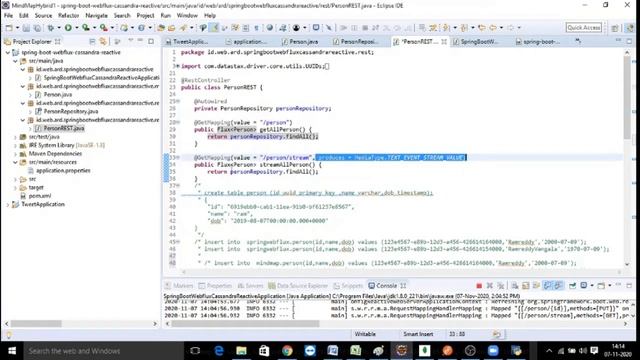Maximize the Project Explorer view
Image resolution: width=640 pixels, height=360 pixels.
click(151, 41)
